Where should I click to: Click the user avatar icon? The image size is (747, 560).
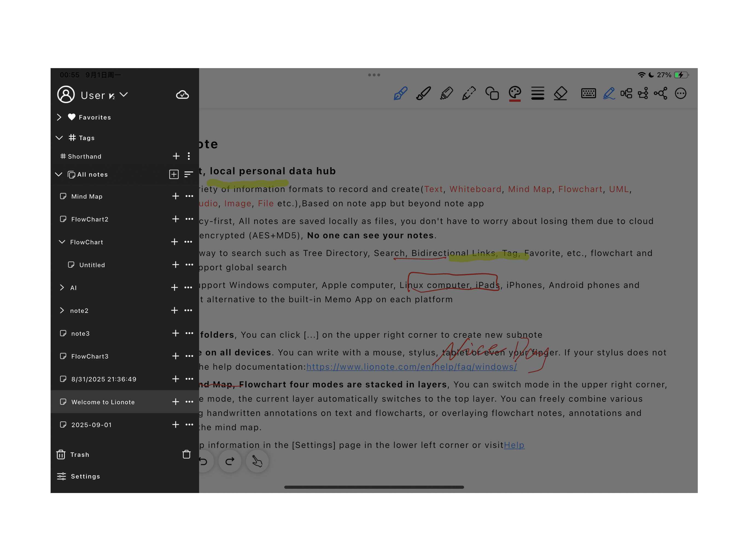(x=66, y=94)
